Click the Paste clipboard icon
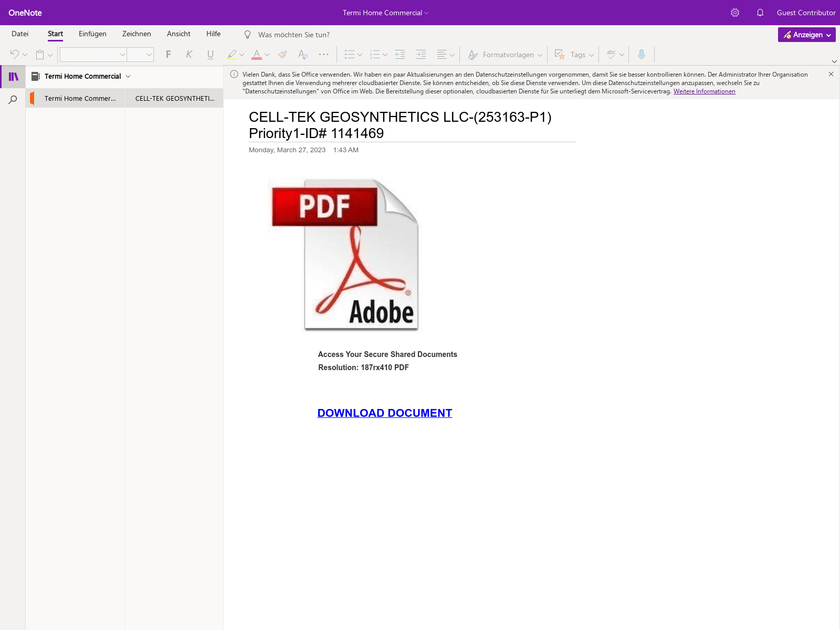 [40, 54]
